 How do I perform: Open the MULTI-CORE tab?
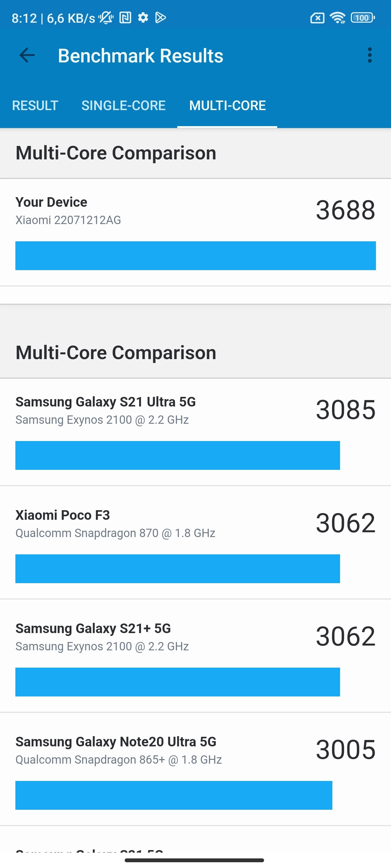coord(227,106)
